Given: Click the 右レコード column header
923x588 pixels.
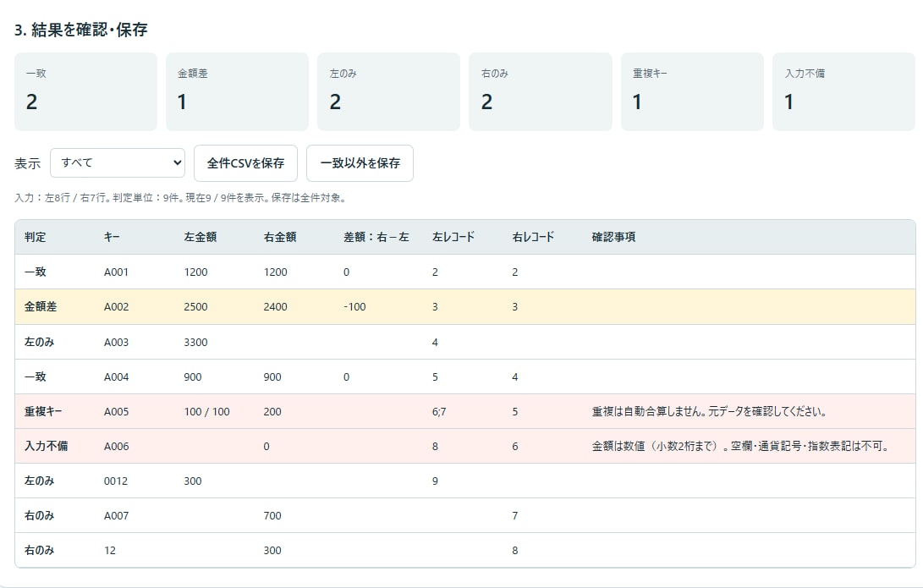Looking at the screenshot, I should (533, 237).
